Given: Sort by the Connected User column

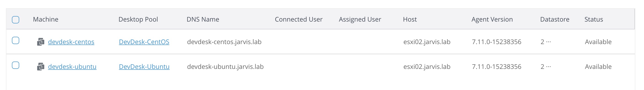Looking at the screenshot, I should 298,19.
